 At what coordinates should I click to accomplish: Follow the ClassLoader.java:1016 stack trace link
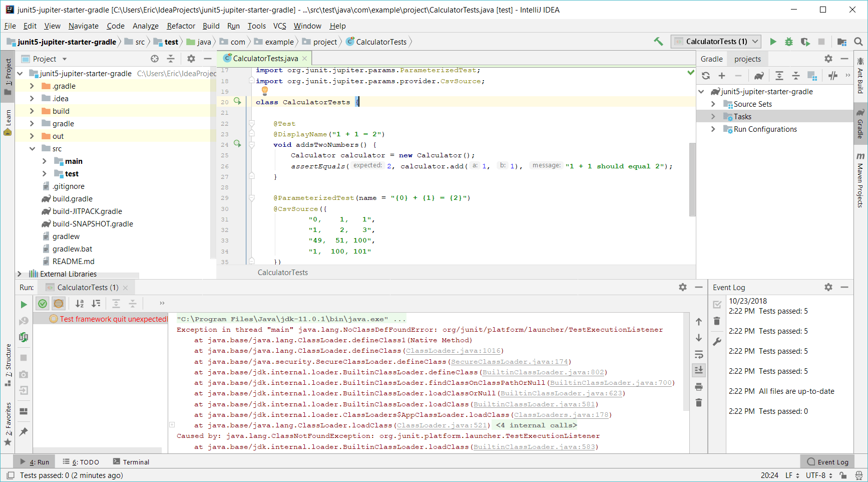(454, 351)
